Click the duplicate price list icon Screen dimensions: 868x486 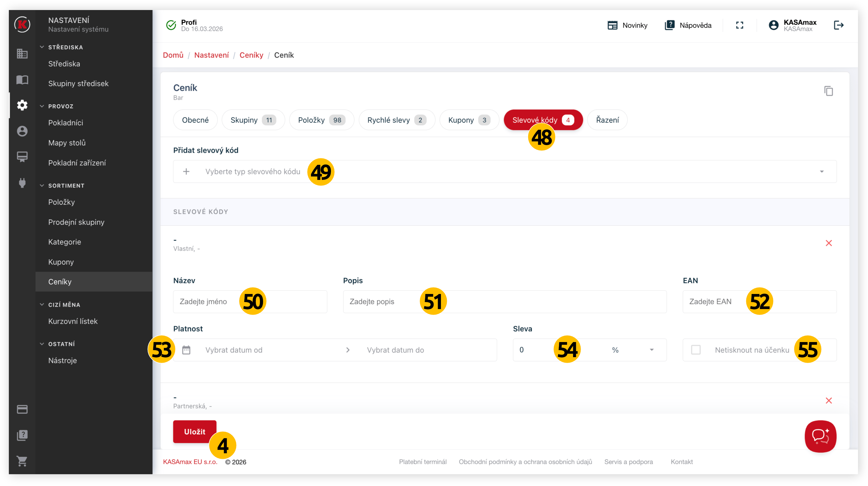[828, 91]
